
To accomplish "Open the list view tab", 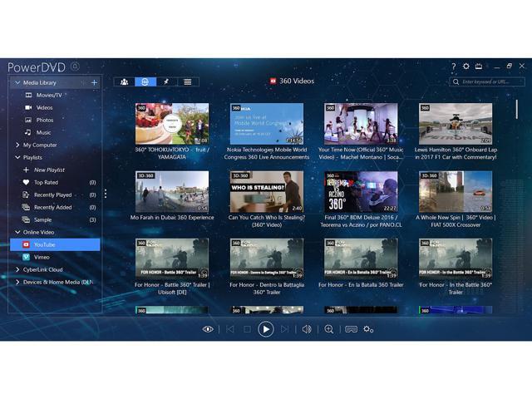I will 188,81.
